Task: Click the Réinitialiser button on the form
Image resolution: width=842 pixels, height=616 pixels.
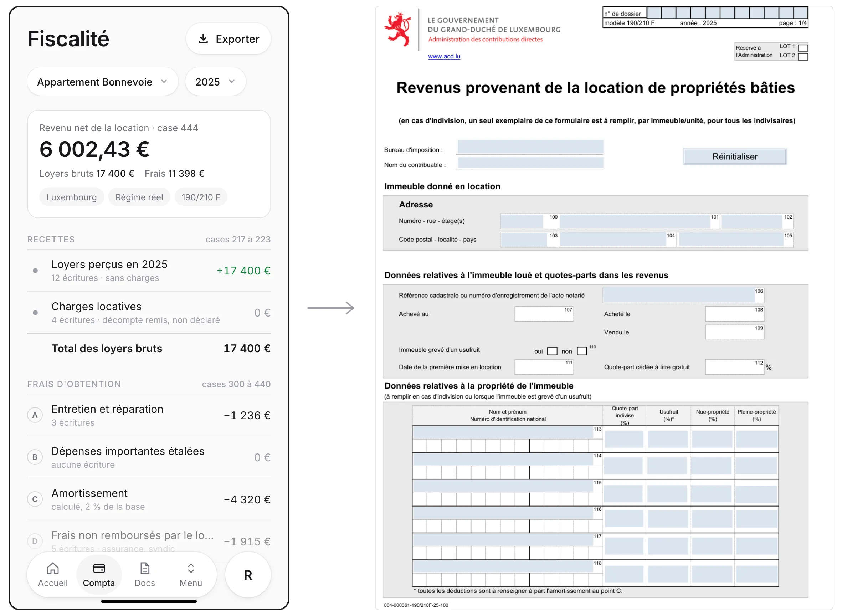Action: (x=735, y=156)
